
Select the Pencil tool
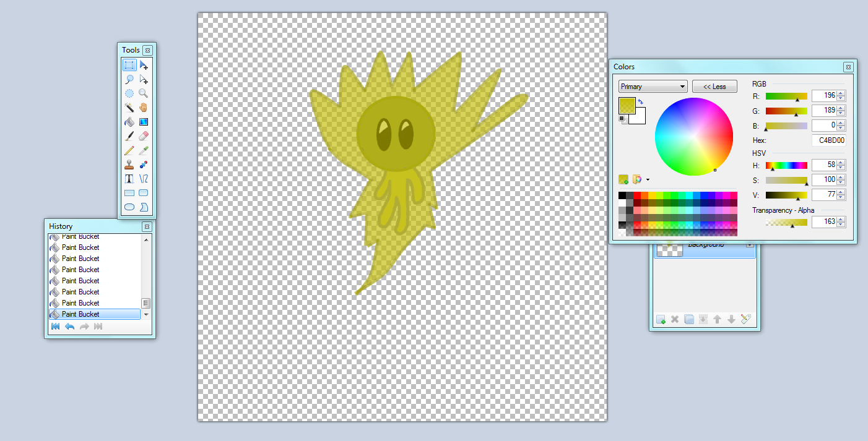tap(129, 150)
